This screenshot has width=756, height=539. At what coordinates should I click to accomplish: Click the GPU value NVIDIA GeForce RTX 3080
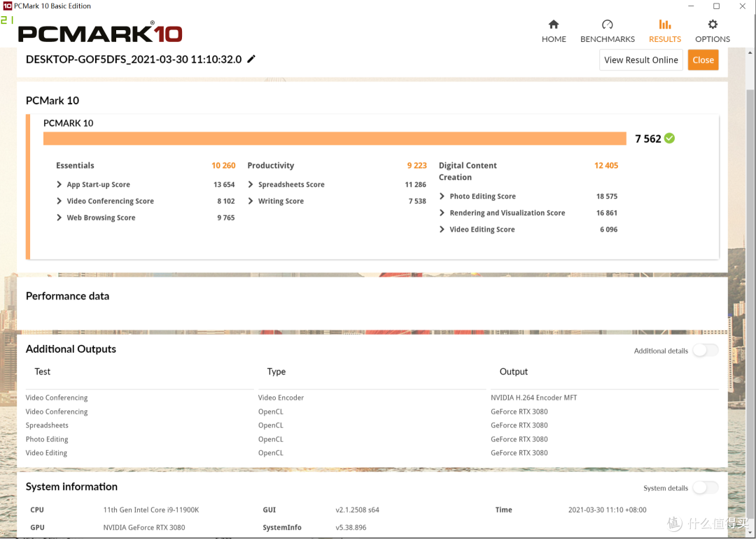[x=144, y=527]
